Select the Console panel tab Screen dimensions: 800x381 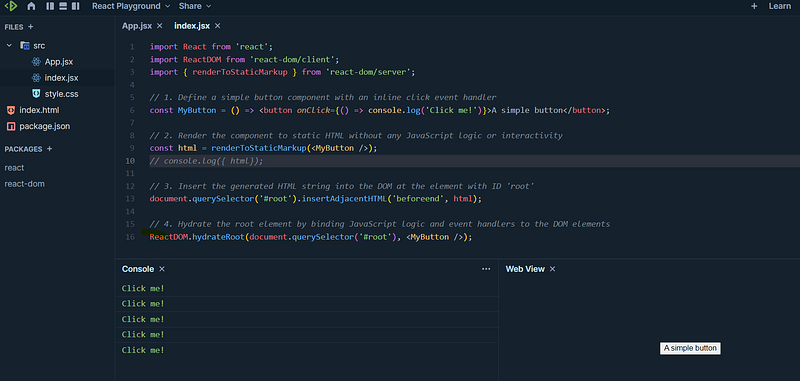138,269
